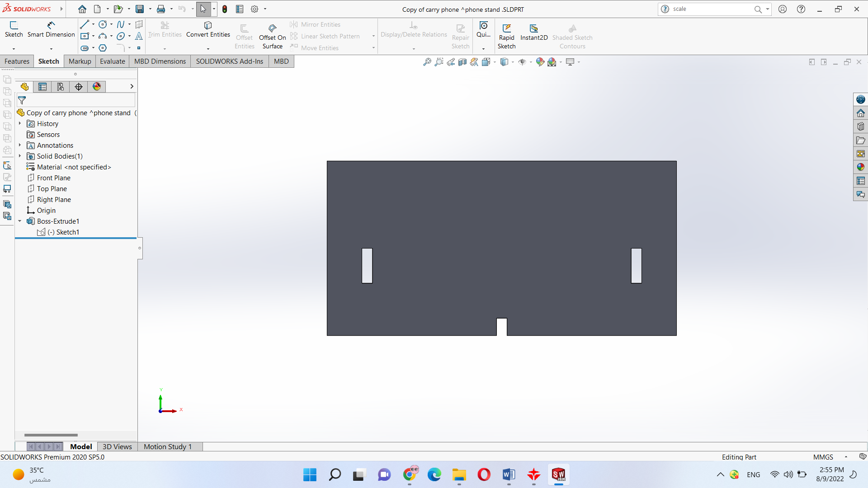Image resolution: width=868 pixels, height=488 pixels.
Task: Toggle Instant2D mode
Action: [x=533, y=32]
